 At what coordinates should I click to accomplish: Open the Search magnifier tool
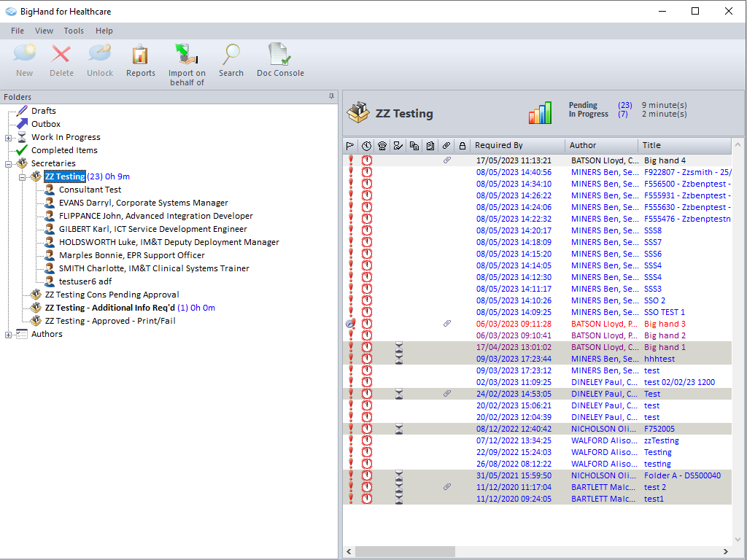tap(231, 54)
